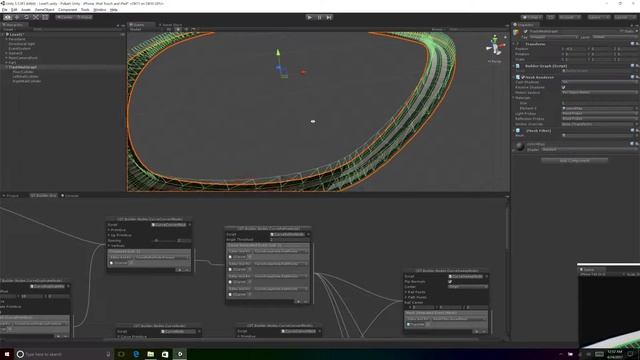Open Windows Store from taskbar
The height and width of the screenshot is (360, 640).
point(165,354)
